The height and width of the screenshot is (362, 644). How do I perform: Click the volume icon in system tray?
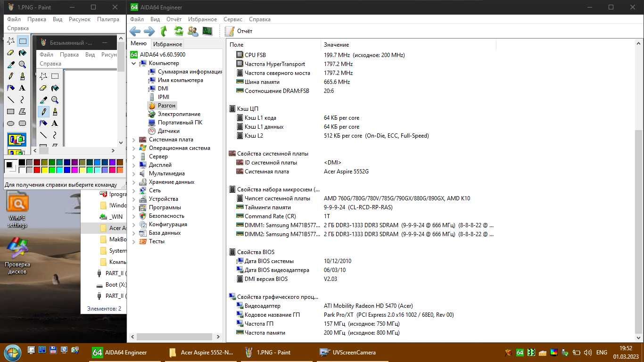[x=587, y=353]
